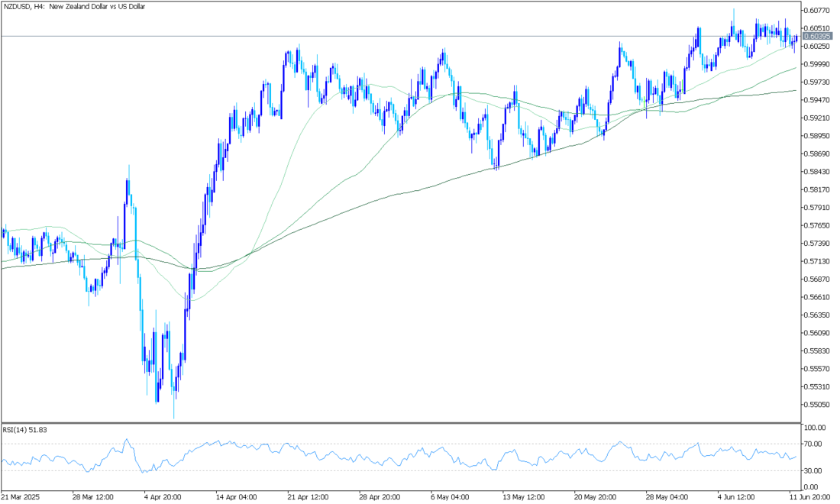The width and height of the screenshot is (840, 504).
Task: Click the 0.57910 price axis label
Action: [817, 208]
